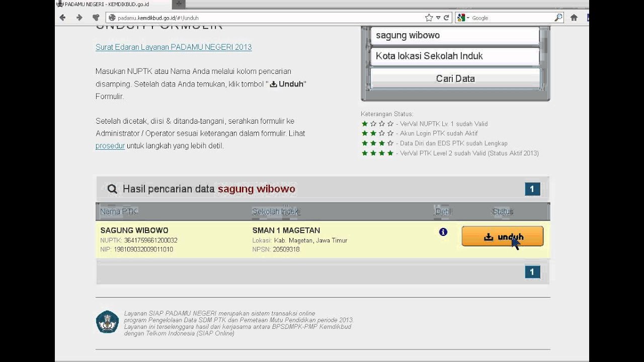Click the Sekolah Induk column header

coord(276,212)
